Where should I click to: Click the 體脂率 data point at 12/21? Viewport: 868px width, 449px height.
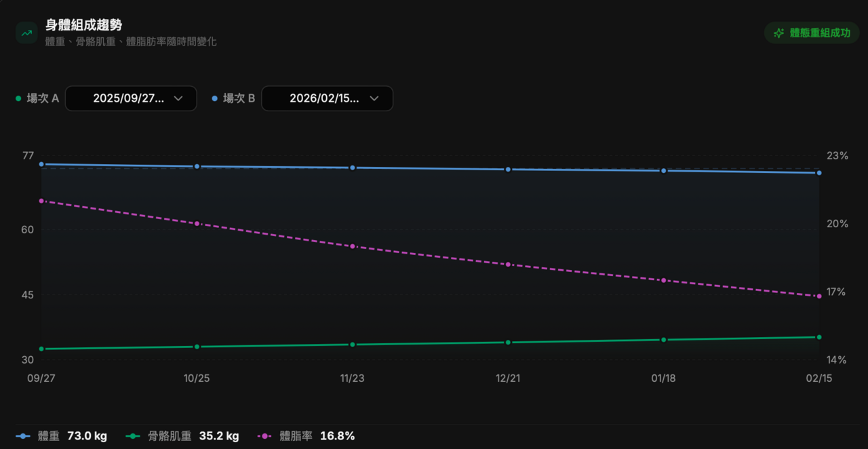coord(508,264)
